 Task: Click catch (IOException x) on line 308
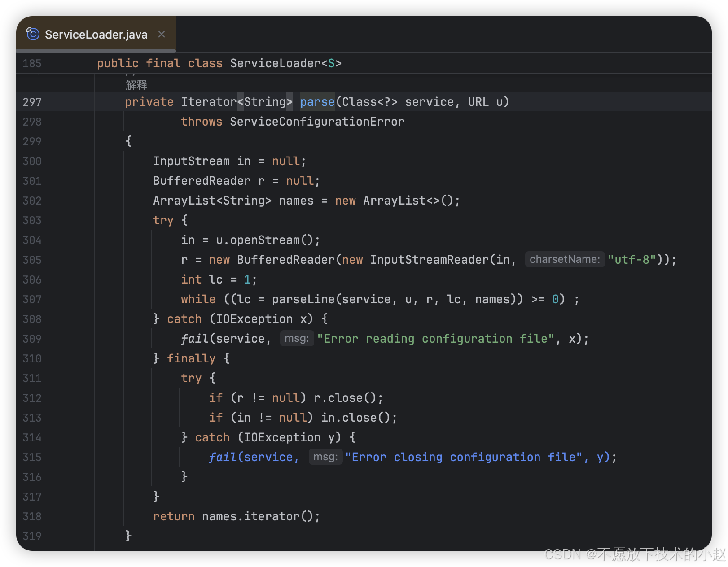pos(240,319)
